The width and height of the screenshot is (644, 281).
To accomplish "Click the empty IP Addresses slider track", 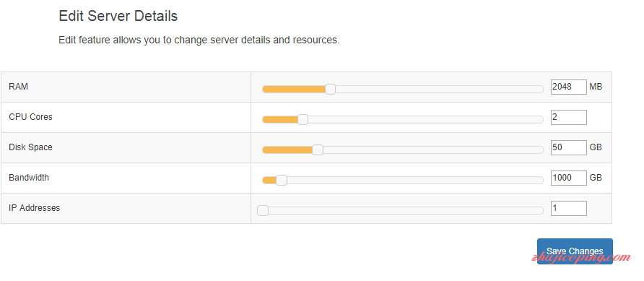I will pyautogui.click(x=406, y=211).
